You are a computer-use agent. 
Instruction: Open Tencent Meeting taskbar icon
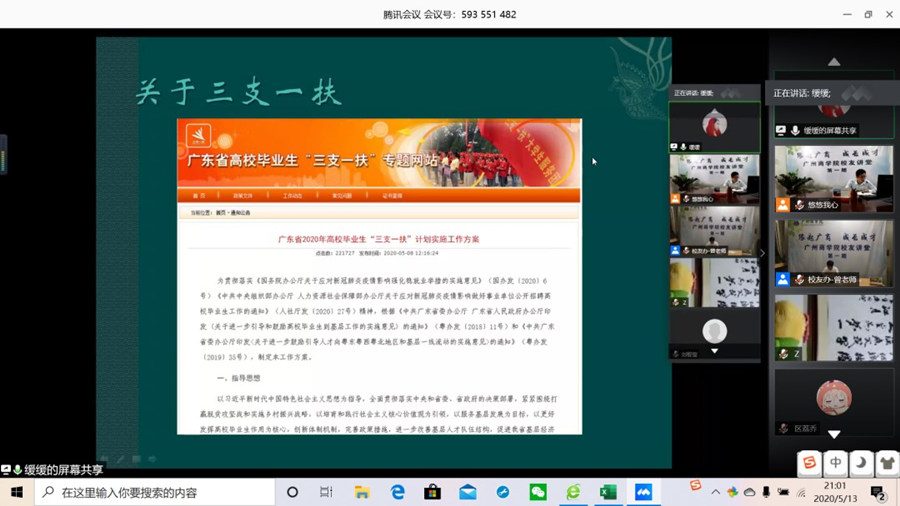tap(643, 492)
